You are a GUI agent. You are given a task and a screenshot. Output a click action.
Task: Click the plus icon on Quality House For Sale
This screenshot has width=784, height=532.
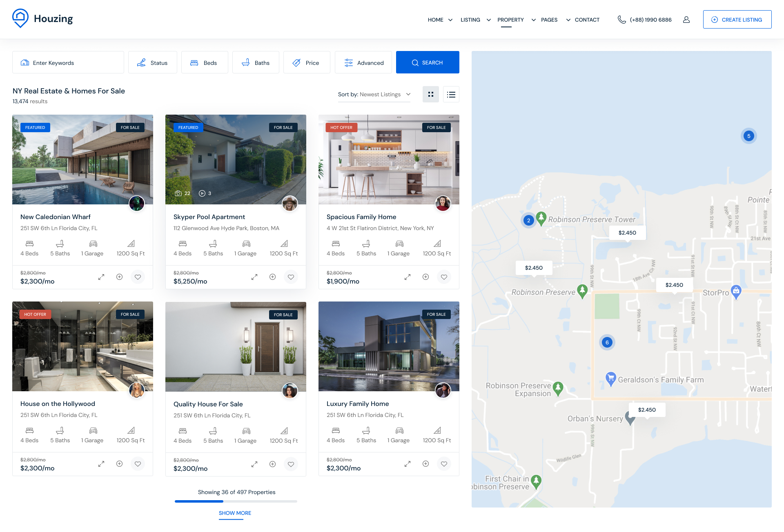[x=272, y=464]
